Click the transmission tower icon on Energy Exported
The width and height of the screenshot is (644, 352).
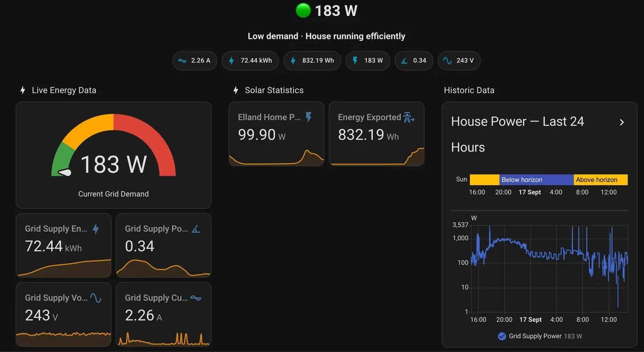pyautogui.click(x=408, y=117)
